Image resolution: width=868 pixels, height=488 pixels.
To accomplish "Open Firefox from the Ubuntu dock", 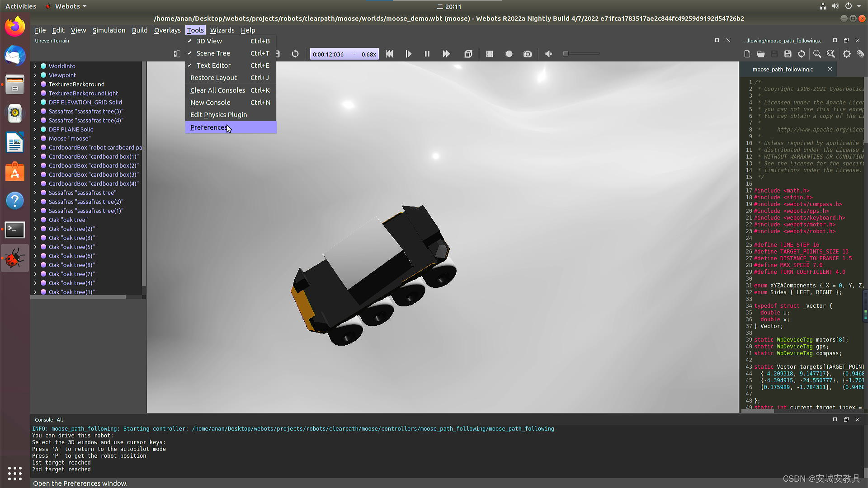I will 15,26.
